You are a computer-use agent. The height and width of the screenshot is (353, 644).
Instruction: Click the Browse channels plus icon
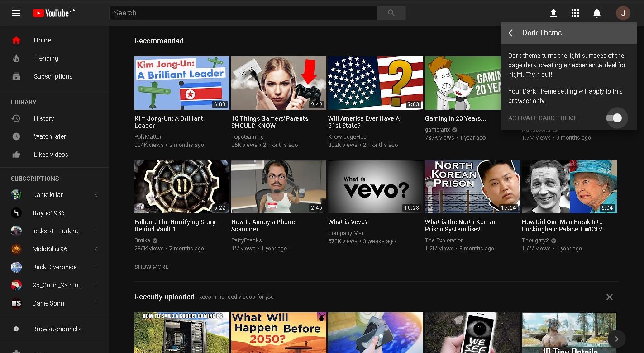[x=16, y=329]
